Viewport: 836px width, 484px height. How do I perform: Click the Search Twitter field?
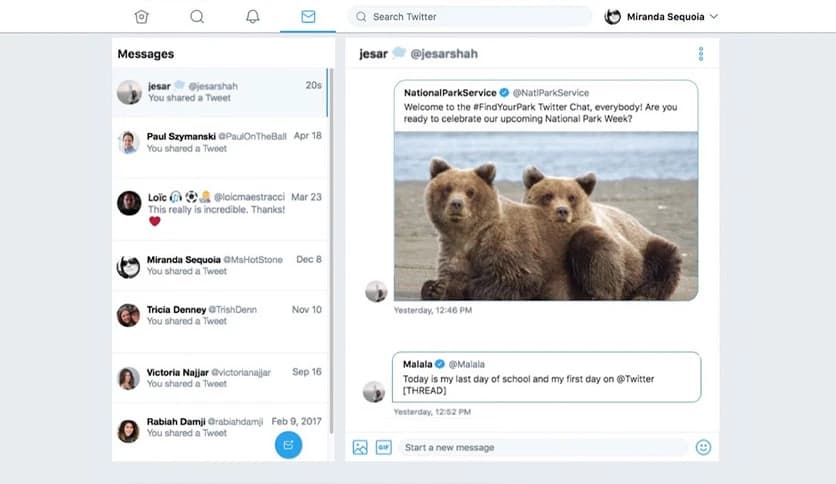pyautogui.click(x=470, y=17)
